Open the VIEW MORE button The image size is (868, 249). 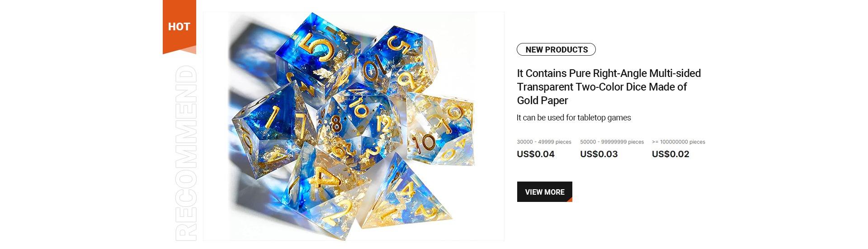pos(544,192)
